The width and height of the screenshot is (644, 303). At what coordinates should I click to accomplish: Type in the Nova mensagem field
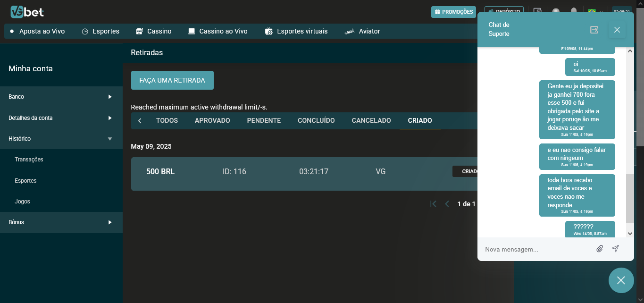click(535, 249)
